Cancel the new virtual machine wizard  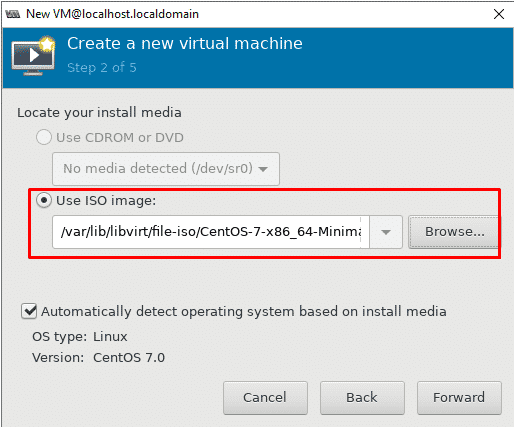(x=265, y=398)
